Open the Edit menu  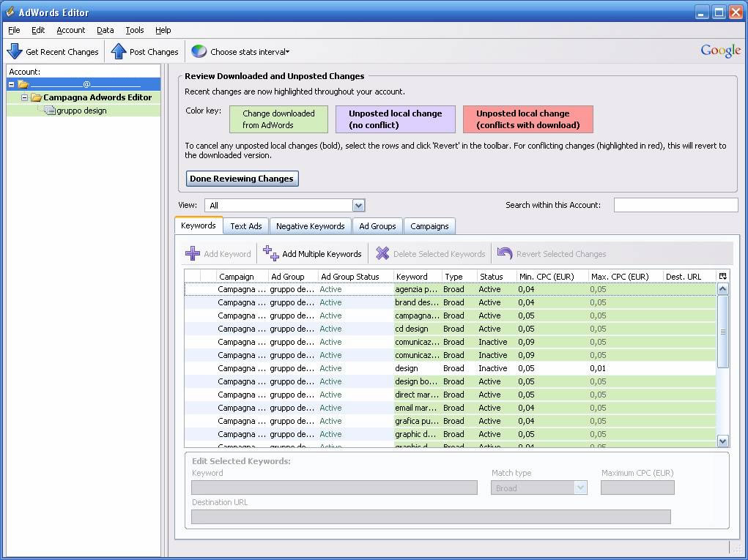37,30
